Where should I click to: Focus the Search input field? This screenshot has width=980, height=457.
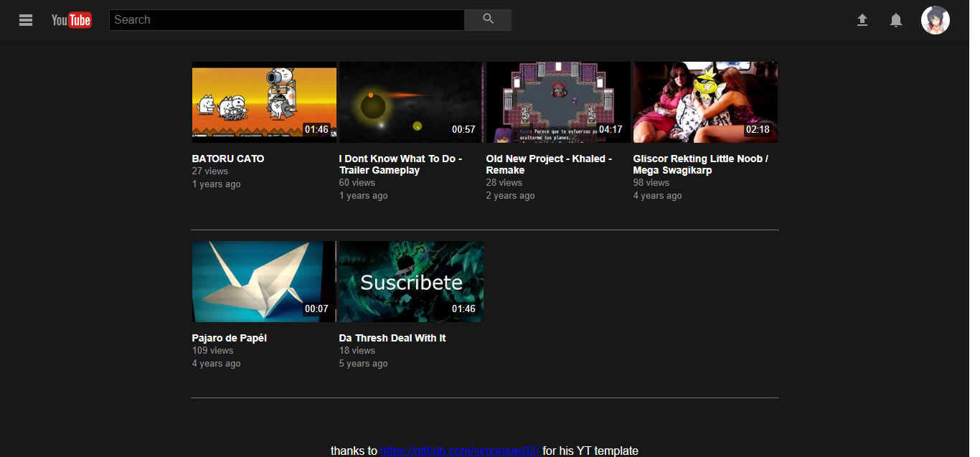pyautogui.click(x=286, y=20)
